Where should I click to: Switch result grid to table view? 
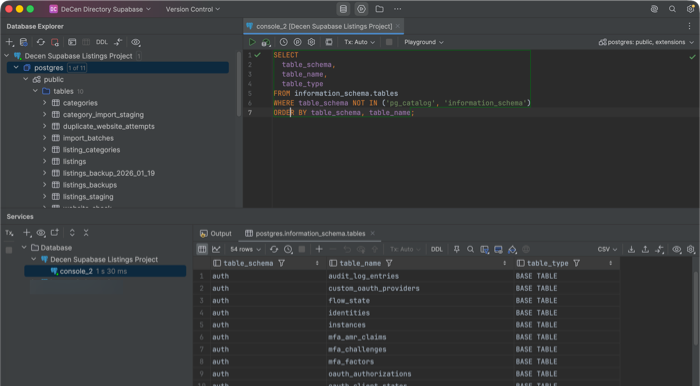click(202, 249)
